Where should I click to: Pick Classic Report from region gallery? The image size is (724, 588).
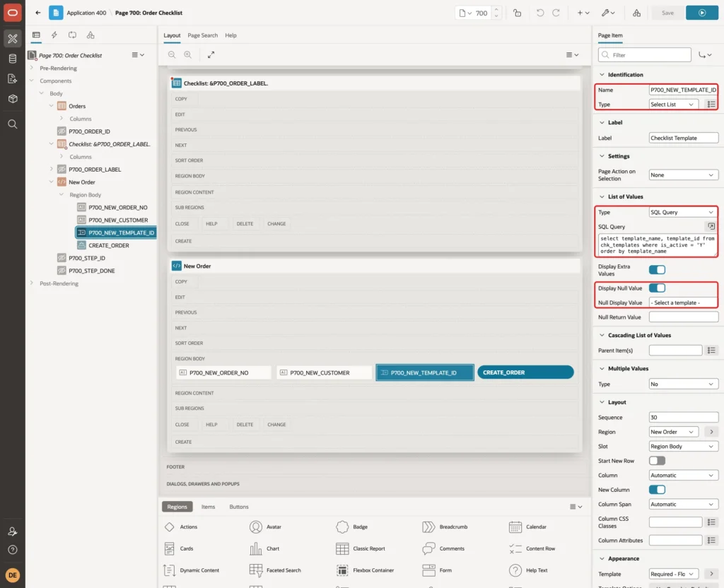(361, 548)
